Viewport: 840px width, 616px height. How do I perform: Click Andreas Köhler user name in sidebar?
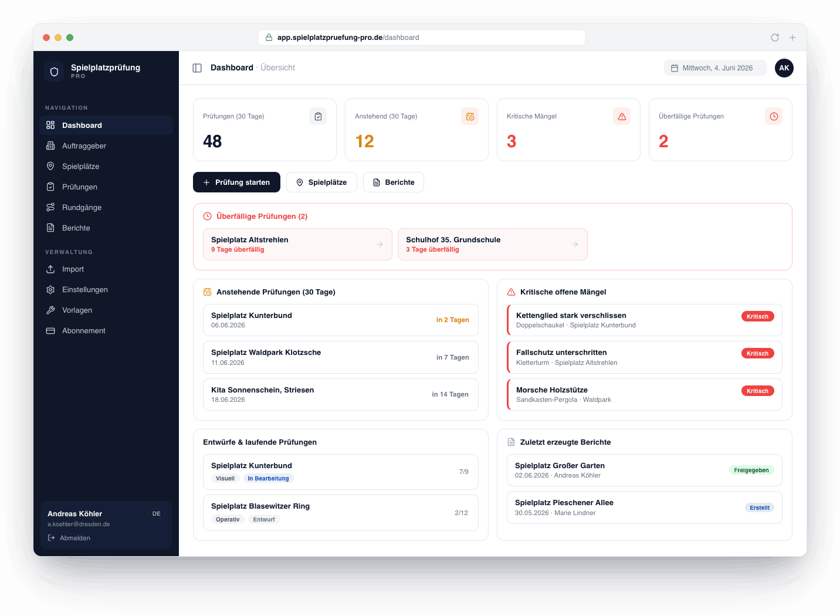pyautogui.click(x=75, y=514)
